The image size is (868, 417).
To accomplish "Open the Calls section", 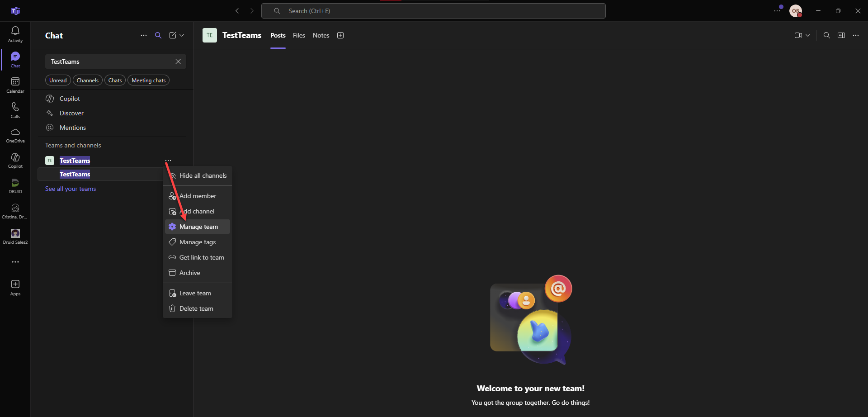I will click(x=15, y=110).
